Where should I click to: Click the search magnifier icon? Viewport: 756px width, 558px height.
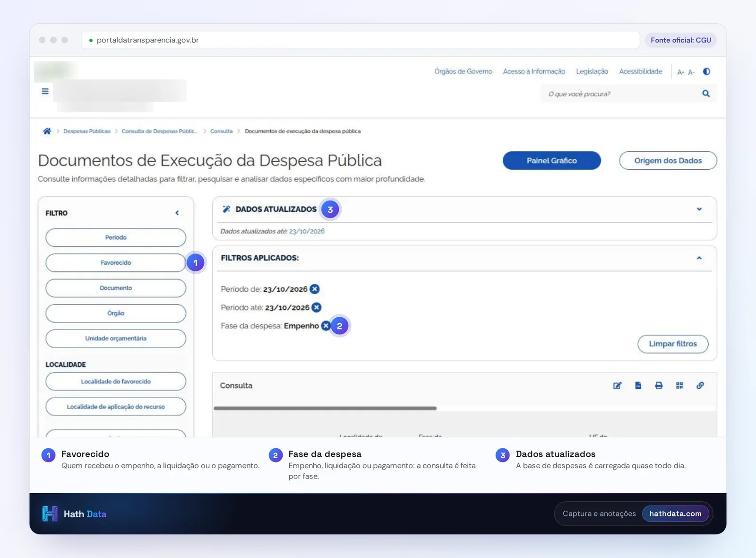[706, 94]
